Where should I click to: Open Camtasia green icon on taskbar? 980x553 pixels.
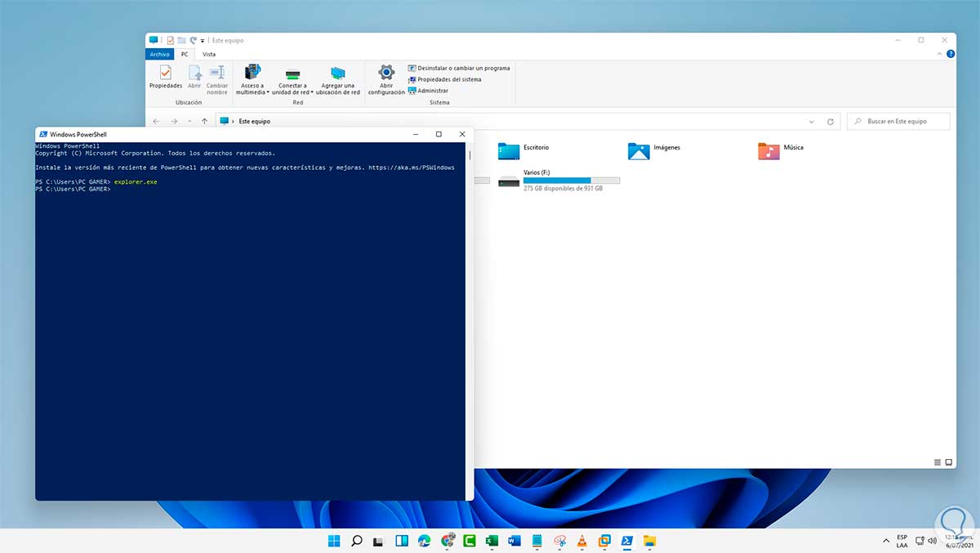[x=470, y=541]
